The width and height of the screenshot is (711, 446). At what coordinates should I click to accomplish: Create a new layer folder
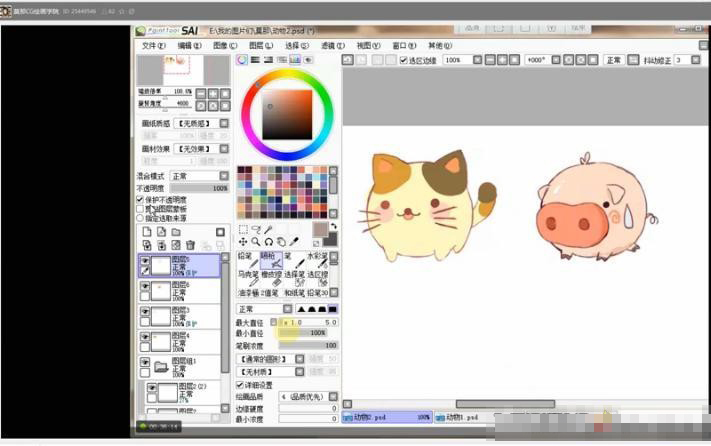176,232
